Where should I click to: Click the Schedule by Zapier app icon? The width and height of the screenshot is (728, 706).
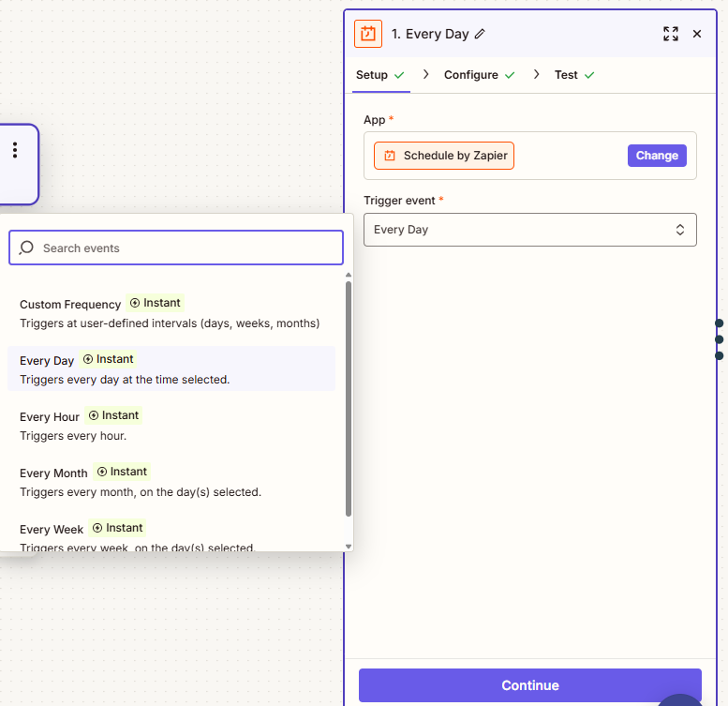click(390, 156)
